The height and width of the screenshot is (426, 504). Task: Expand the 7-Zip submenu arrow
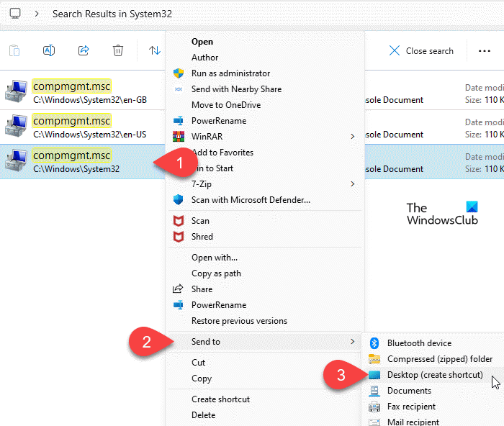pyautogui.click(x=353, y=184)
